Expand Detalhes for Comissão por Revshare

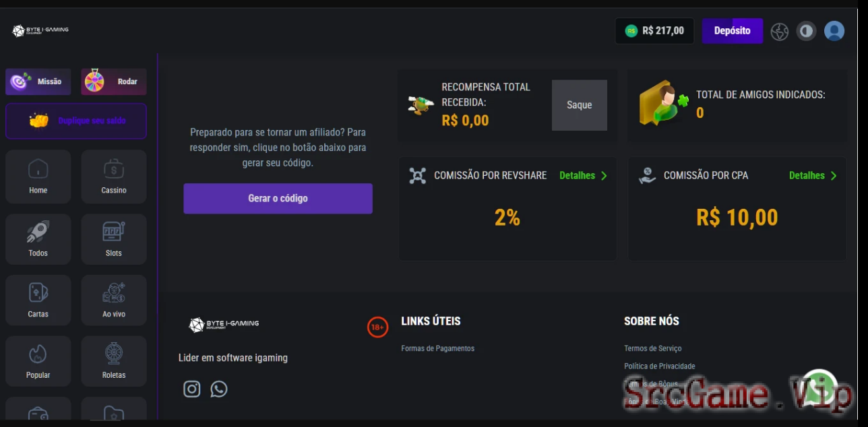point(583,175)
